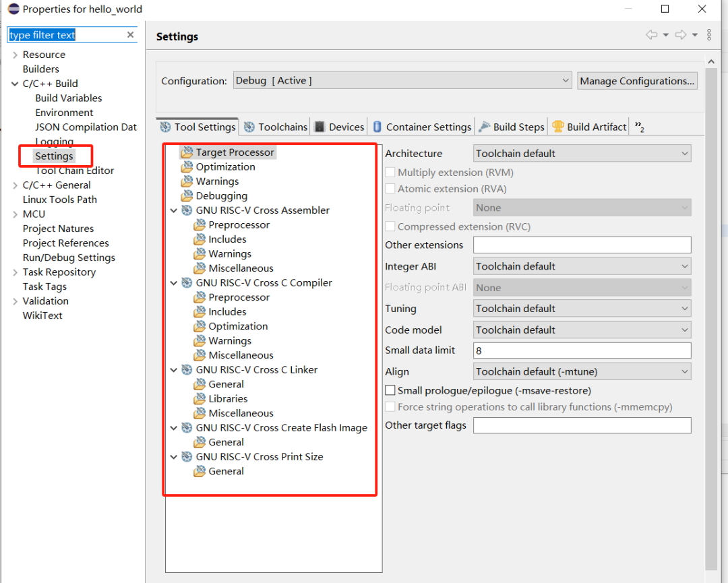The image size is (728, 583).
Task: Click the GNU RISC-V Cross Print Size icon
Action: (x=187, y=457)
